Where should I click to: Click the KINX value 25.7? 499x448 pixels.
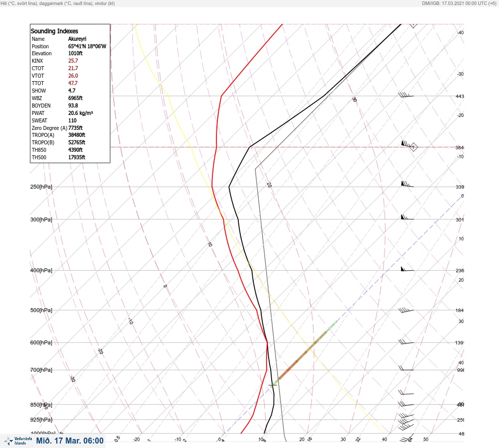(x=73, y=61)
